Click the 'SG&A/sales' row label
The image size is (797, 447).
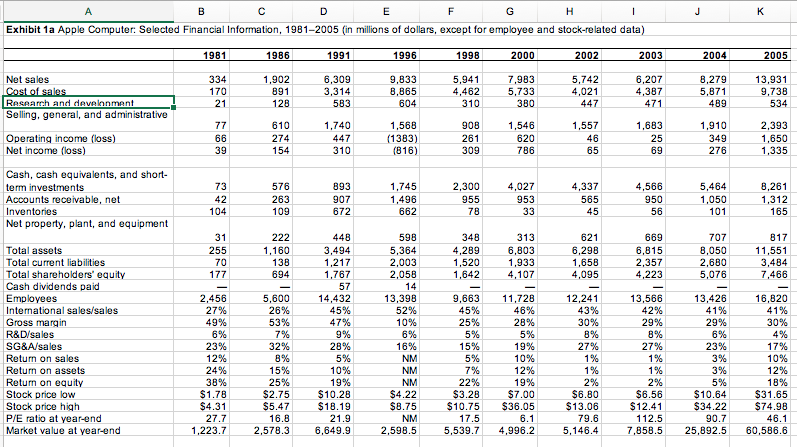click(34, 346)
